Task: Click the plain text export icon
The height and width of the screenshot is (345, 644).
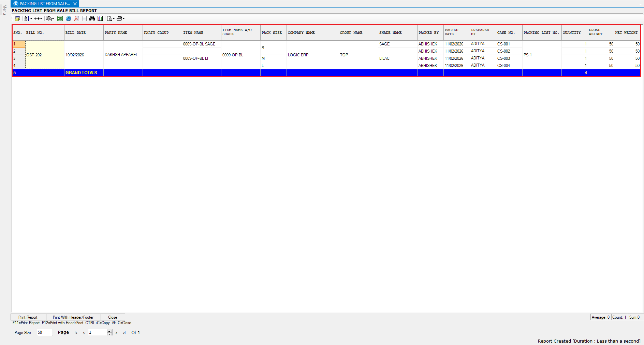Action: click(x=84, y=18)
